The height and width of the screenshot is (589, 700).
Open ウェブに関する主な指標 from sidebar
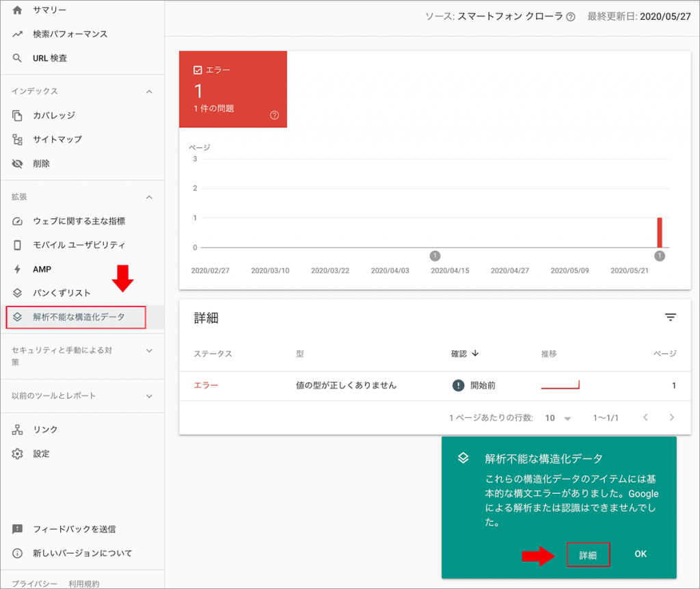(x=79, y=221)
